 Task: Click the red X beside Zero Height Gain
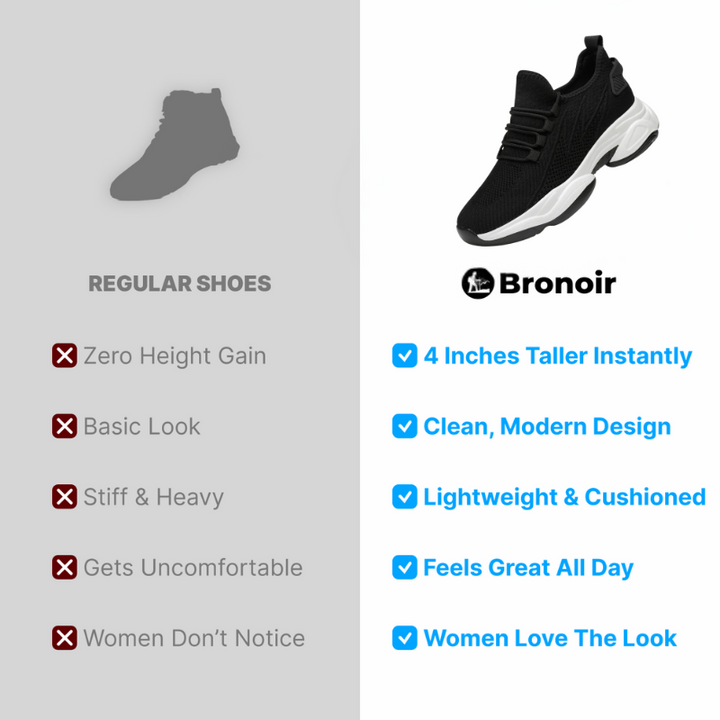click(x=64, y=355)
